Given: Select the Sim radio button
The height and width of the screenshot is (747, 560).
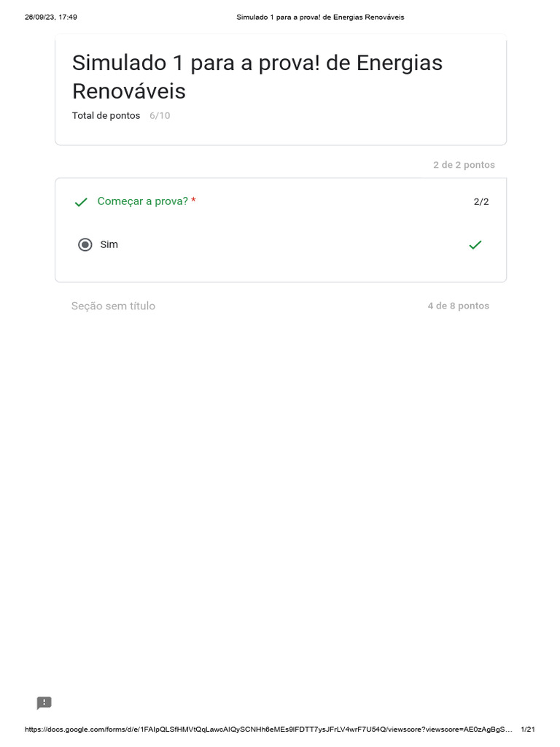Looking at the screenshot, I should click(85, 245).
